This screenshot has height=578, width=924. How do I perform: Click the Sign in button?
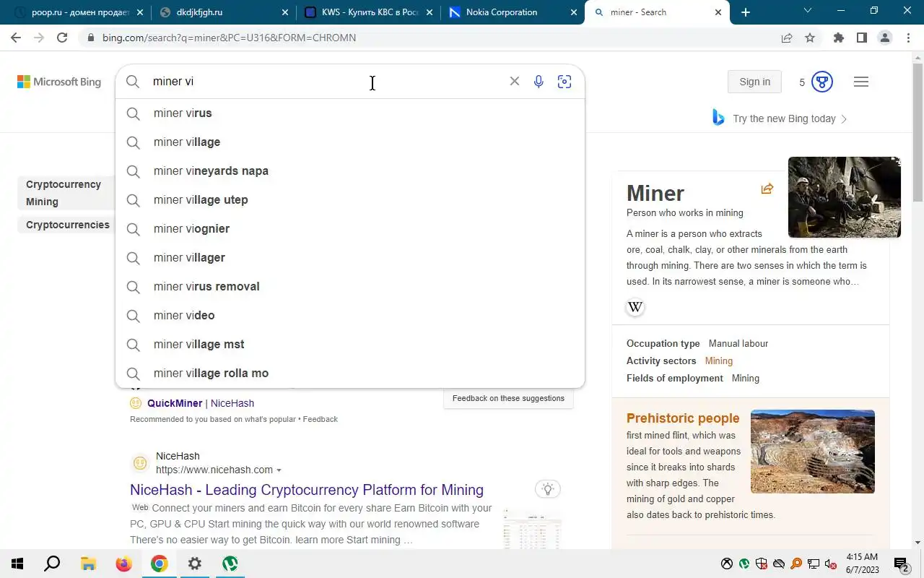(754, 82)
